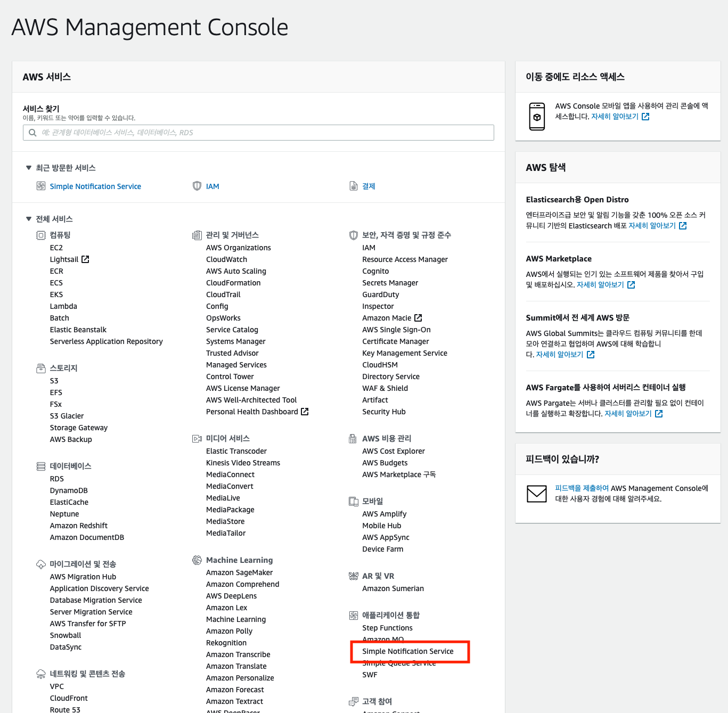Image resolution: width=728 pixels, height=713 pixels.
Task: Open Amazon Sumerian service
Action: pyautogui.click(x=393, y=588)
